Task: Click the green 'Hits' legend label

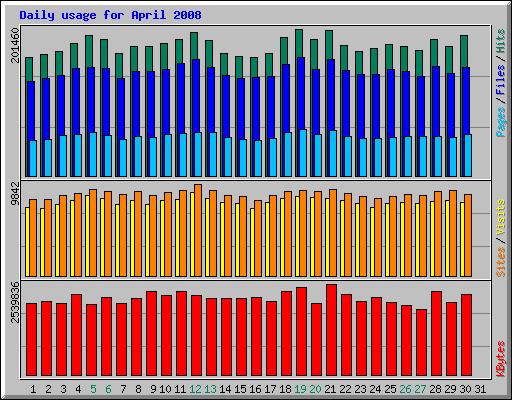Action: tap(500, 41)
